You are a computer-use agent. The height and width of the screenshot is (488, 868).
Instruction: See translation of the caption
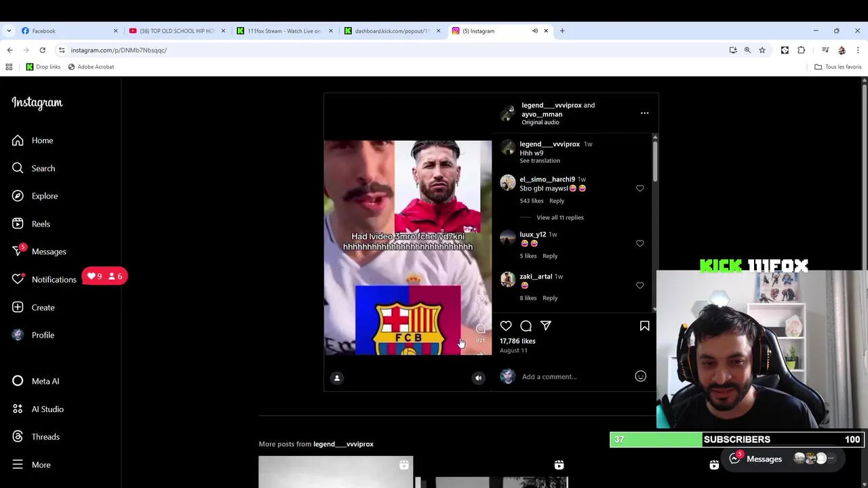540,161
